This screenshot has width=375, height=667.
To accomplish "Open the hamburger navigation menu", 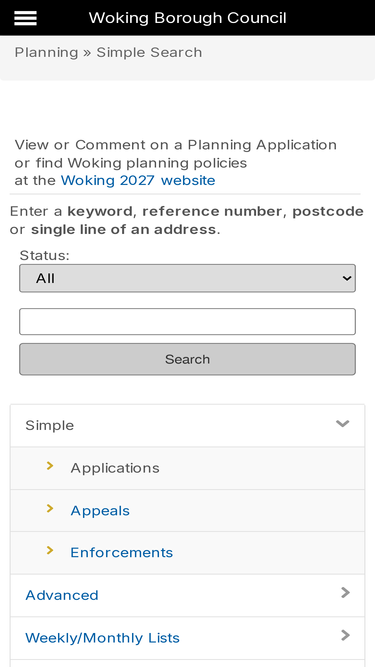I will (x=25, y=18).
